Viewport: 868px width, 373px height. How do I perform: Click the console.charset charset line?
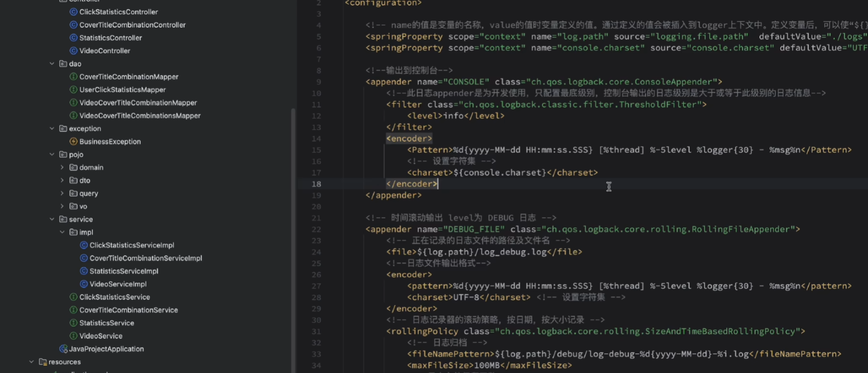(503, 172)
